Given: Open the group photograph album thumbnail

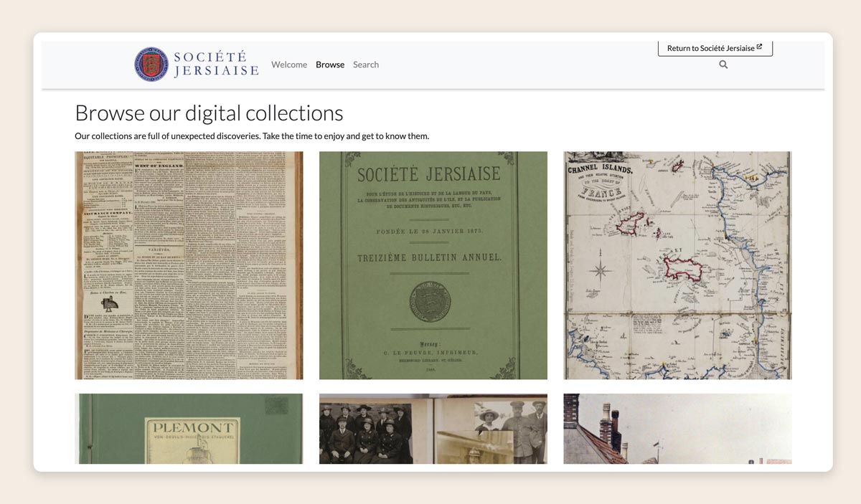Looking at the screenshot, I should coord(433,429).
